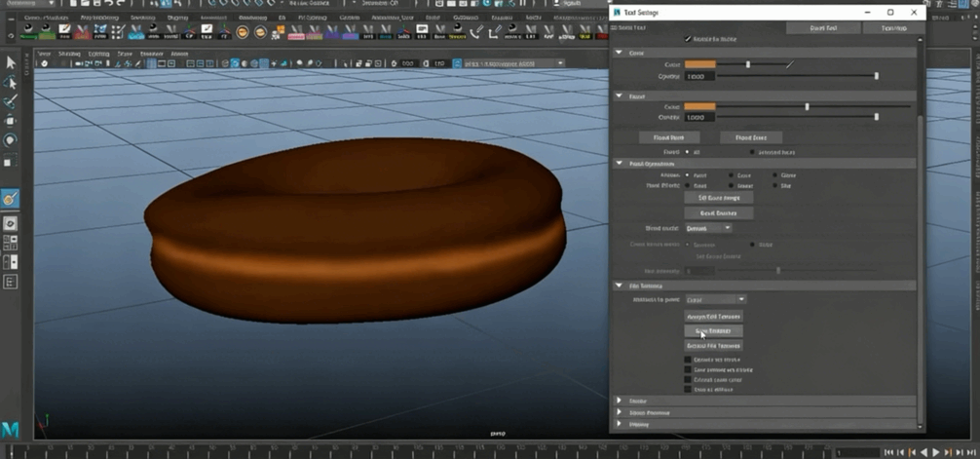The width and height of the screenshot is (980, 459).
Task: Click the Maya logo icon bottom-left
Action: [11, 429]
